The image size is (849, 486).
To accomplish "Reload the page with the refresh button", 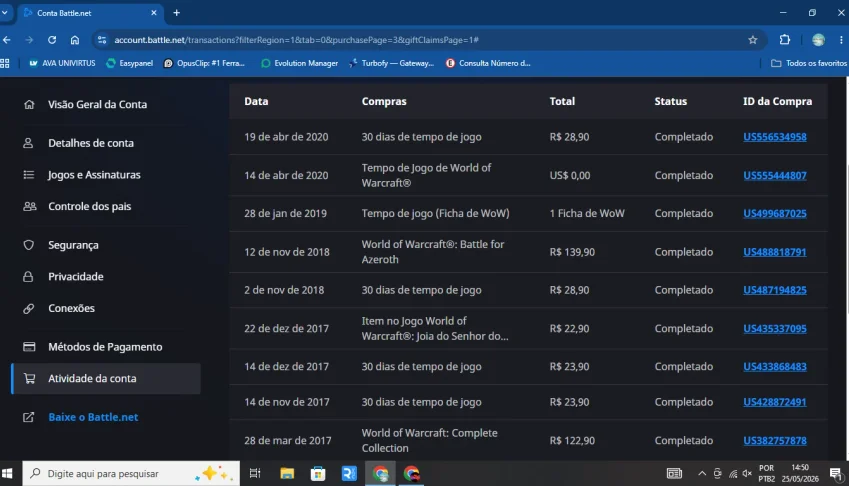I will point(52,40).
